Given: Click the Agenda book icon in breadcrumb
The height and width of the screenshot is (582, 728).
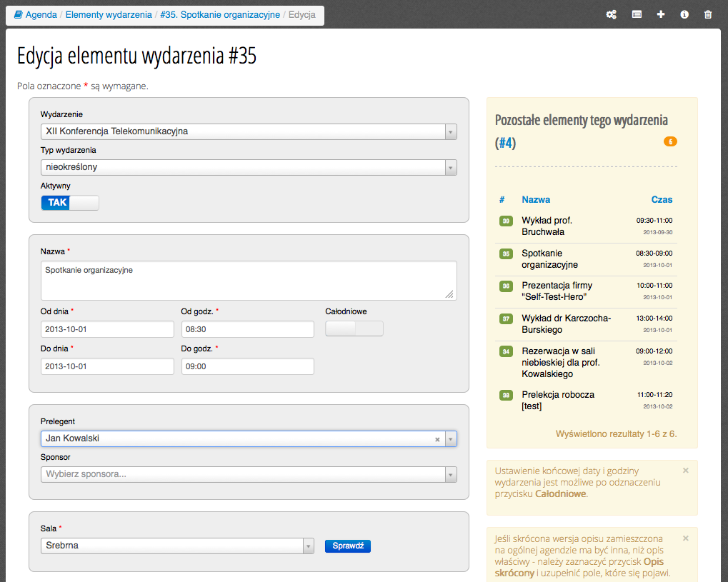Looking at the screenshot, I should (18, 14).
